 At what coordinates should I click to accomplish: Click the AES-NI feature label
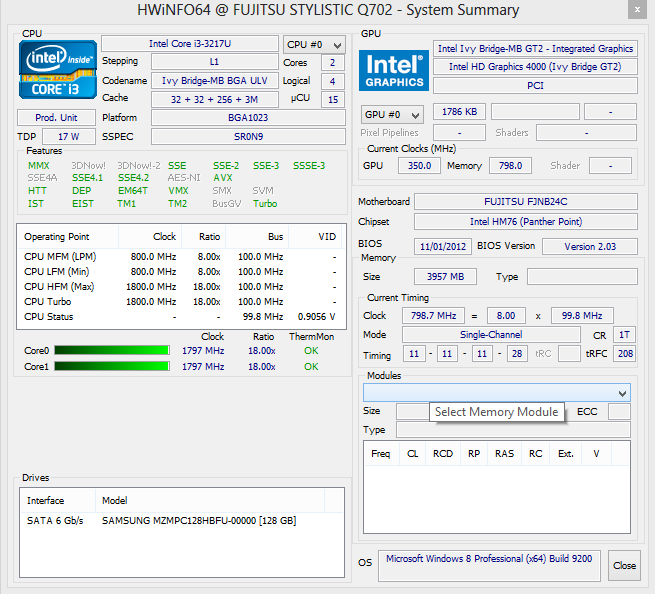coord(184,178)
